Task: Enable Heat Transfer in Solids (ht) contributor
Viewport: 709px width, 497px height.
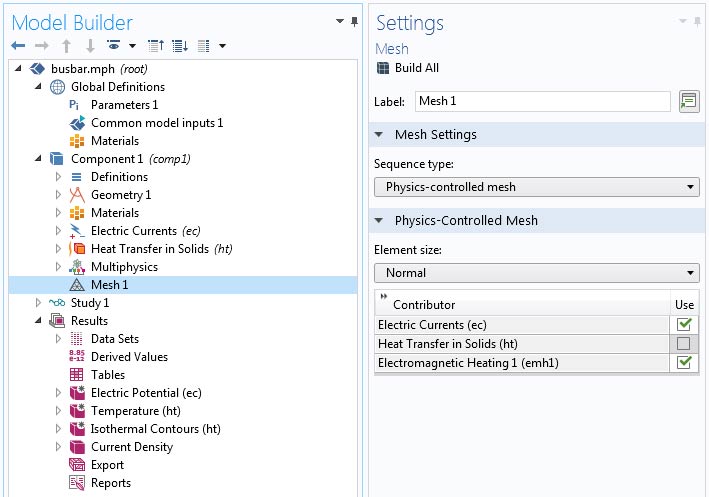Action: coord(684,343)
